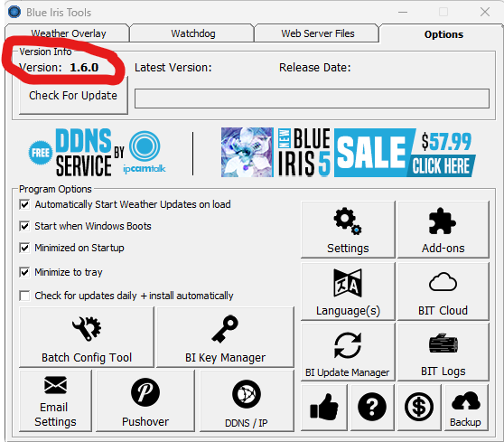This screenshot has height=442, width=504.
Task: Open Pushover settings
Action: click(145, 400)
